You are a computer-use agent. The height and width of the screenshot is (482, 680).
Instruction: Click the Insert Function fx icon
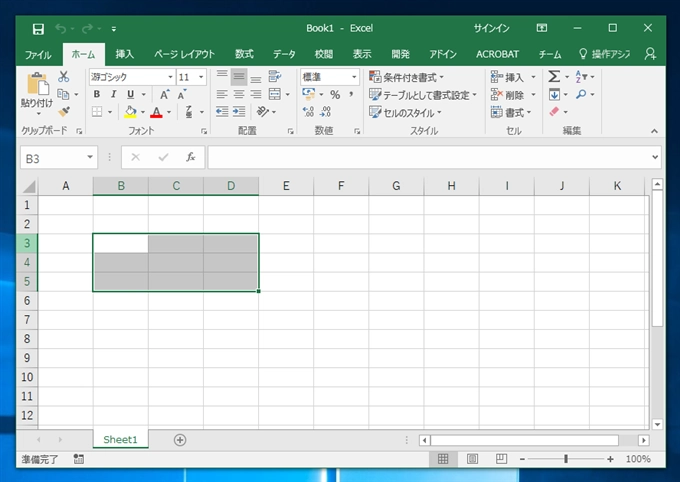click(190, 157)
